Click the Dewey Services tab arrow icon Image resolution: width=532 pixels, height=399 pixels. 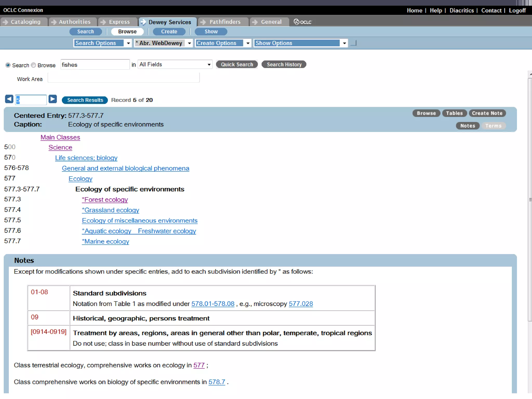tap(143, 22)
